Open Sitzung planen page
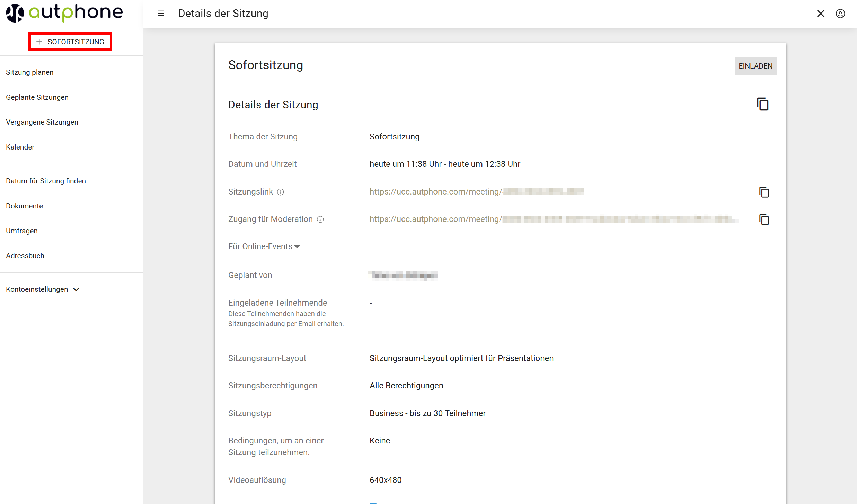The height and width of the screenshot is (504, 857). [30, 72]
